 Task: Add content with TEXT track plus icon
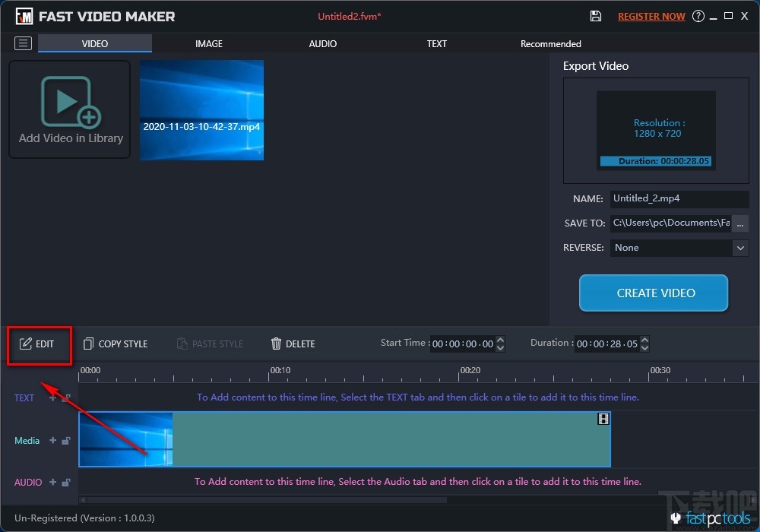53,397
